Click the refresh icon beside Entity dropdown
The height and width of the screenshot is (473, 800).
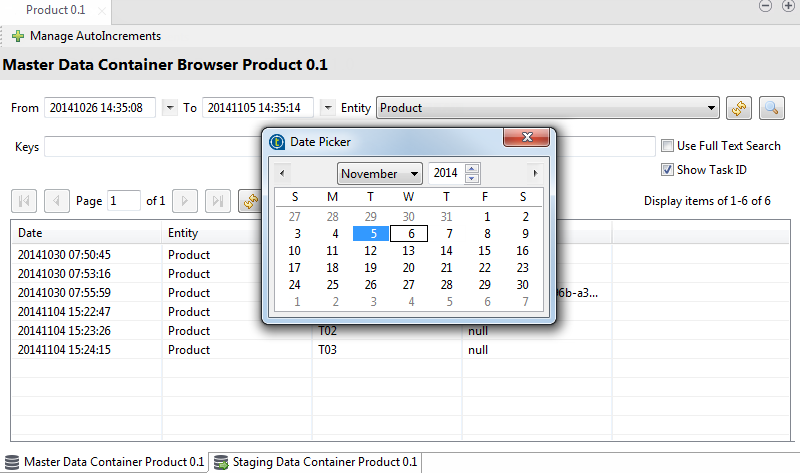click(739, 108)
